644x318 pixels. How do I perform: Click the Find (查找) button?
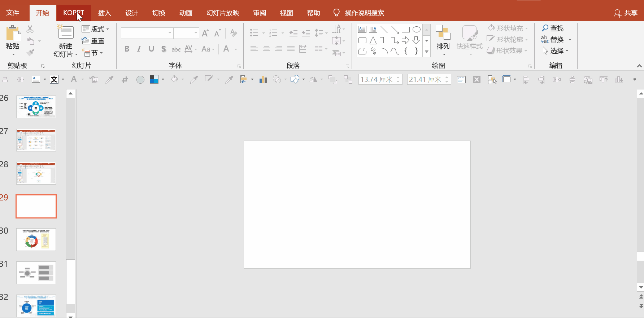(x=553, y=28)
